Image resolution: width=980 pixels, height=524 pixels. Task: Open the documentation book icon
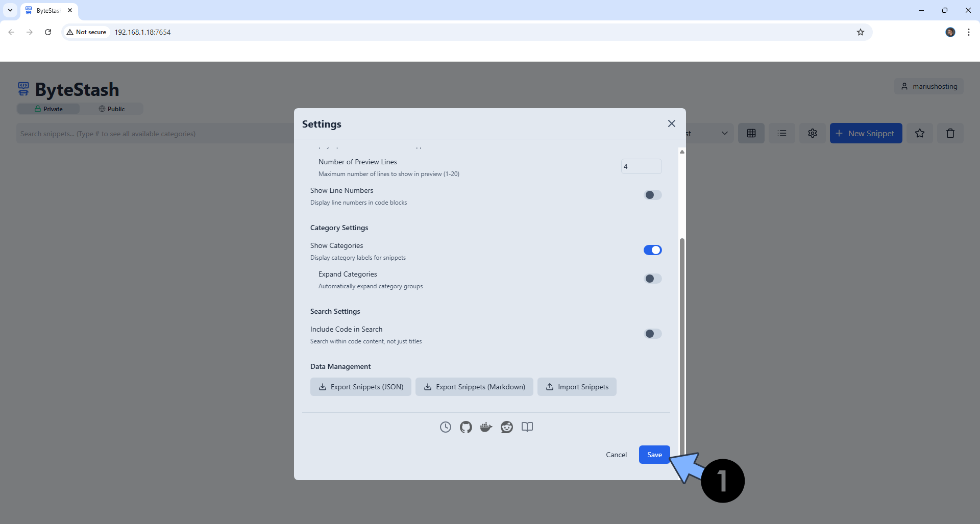527,427
